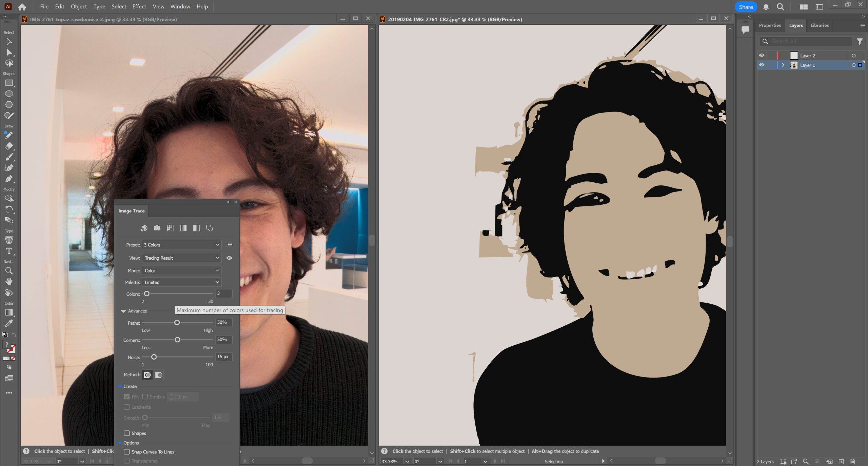868x466 pixels.
Task: Click the Colors value input field showing 3
Action: pos(224,293)
